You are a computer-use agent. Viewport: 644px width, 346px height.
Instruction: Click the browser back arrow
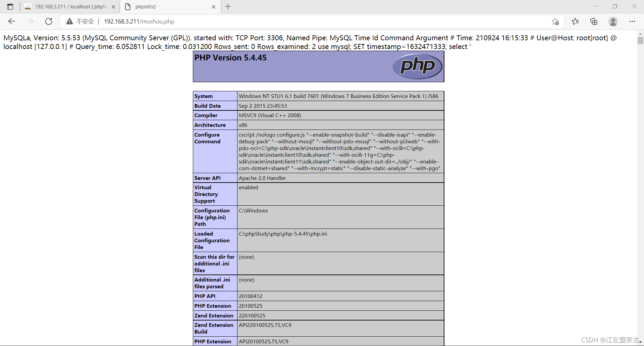pyautogui.click(x=12, y=21)
